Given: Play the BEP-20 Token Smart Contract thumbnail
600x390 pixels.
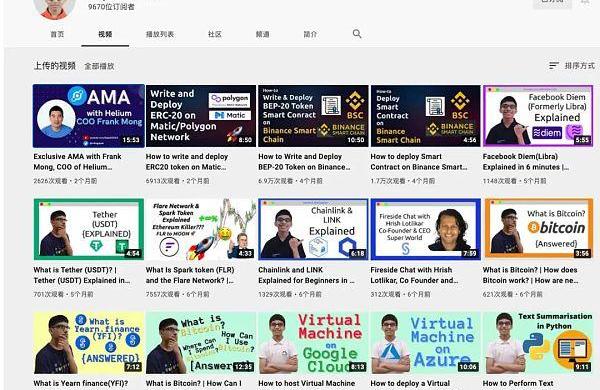Looking at the screenshot, I should 313,116.
